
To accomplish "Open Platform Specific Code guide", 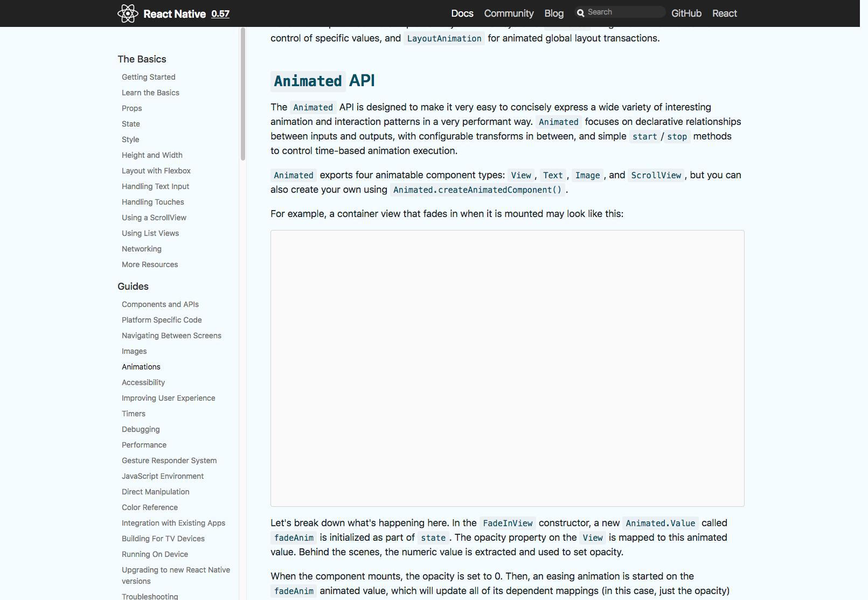I will pos(162,320).
